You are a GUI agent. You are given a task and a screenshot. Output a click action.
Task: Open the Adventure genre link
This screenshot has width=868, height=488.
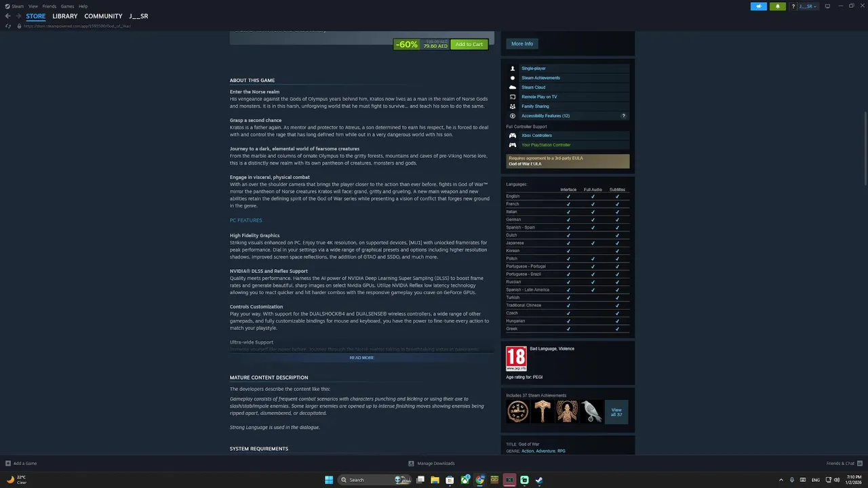tap(545, 451)
